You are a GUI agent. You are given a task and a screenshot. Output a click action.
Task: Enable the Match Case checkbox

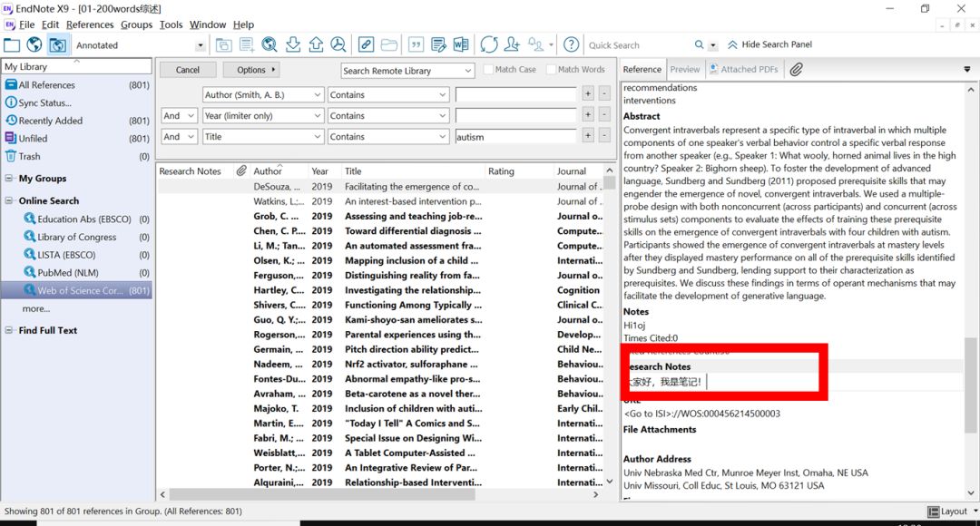click(x=489, y=69)
